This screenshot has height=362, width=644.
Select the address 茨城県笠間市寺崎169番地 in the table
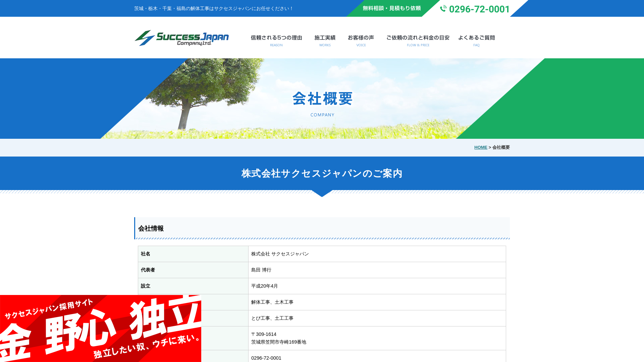(x=279, y=342)
